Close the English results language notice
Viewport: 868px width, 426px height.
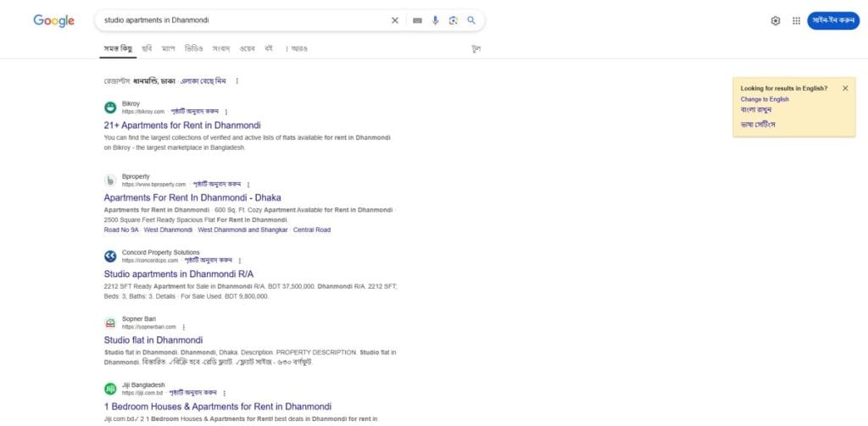click(x=845, y=88)
